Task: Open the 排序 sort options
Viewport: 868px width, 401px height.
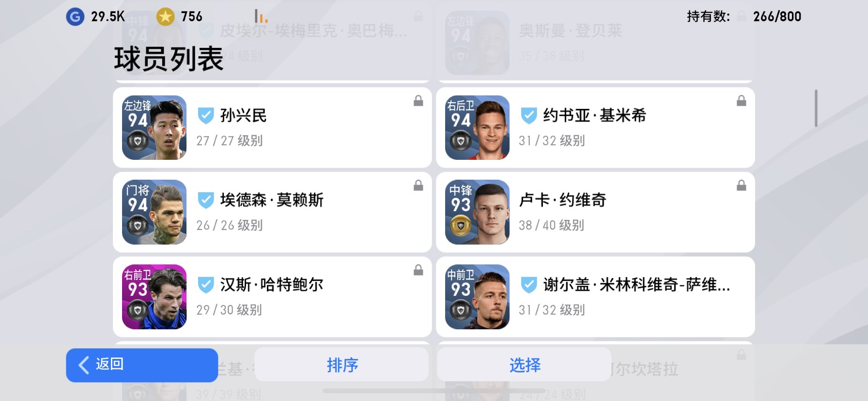Action: coord(341,365)
